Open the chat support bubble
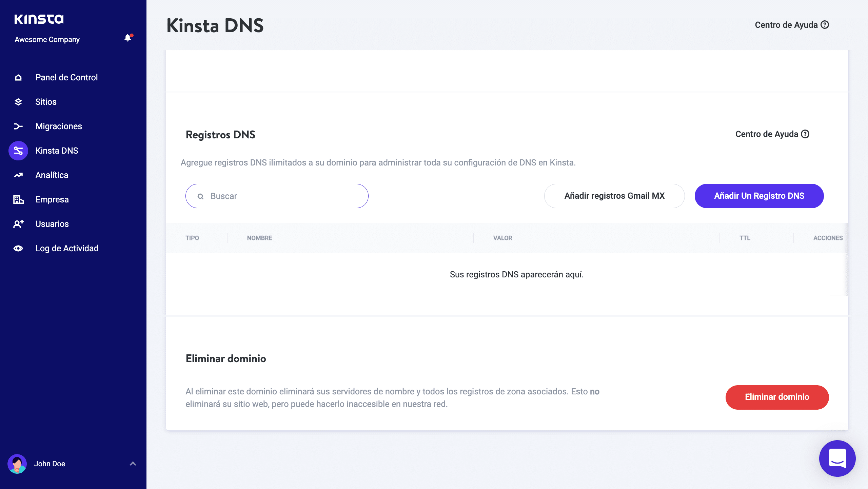Viewport: 868px width, 489px height. point(837,458)
